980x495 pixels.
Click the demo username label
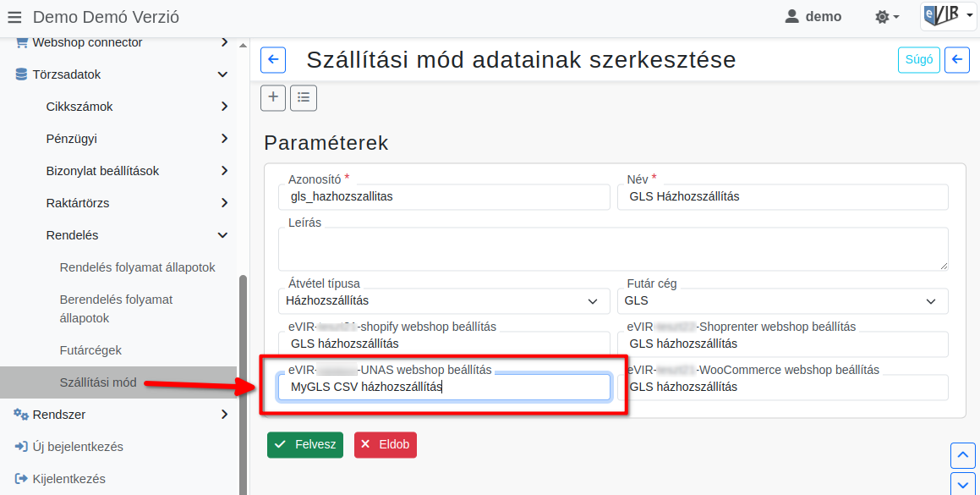point(823,17)
